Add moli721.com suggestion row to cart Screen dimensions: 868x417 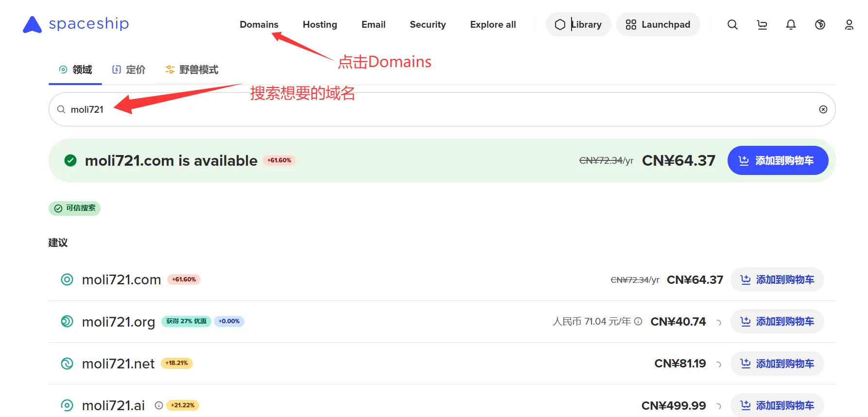coord(777,279)
